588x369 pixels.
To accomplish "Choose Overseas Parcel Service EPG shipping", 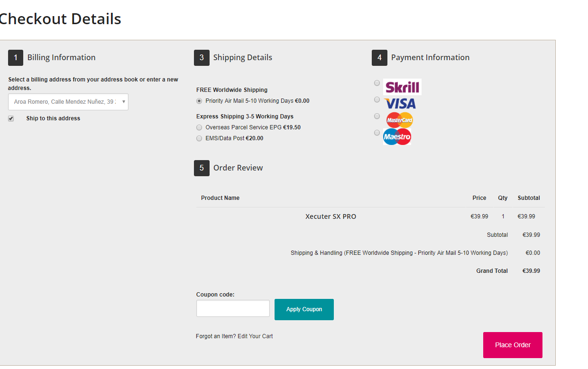I will 199,127.
